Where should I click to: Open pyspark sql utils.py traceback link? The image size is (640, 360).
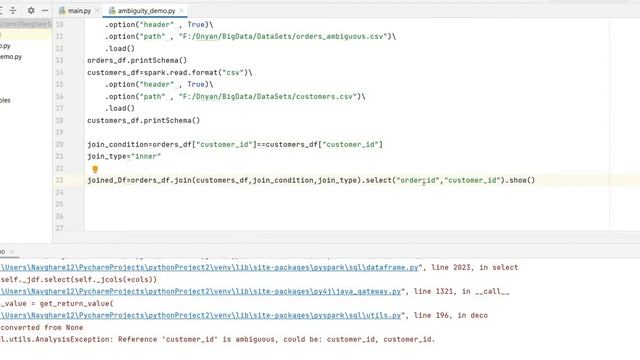click(201, 316)
